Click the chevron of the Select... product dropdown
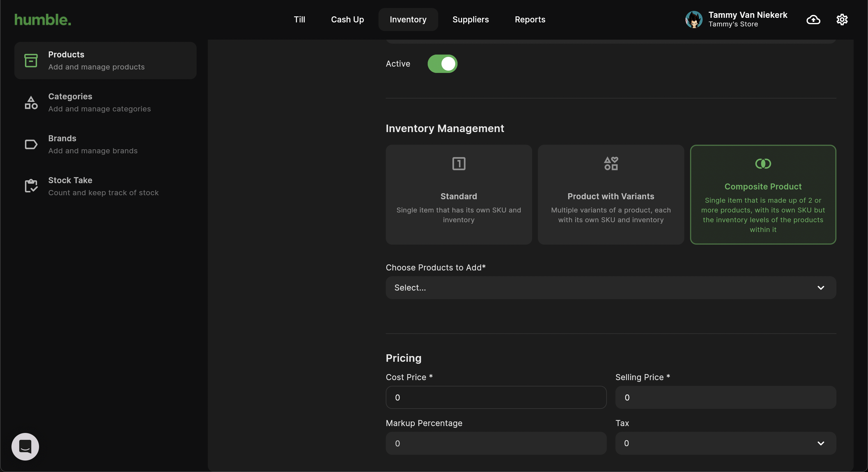Viewport: 868px width, 472px height. (820, 288)
